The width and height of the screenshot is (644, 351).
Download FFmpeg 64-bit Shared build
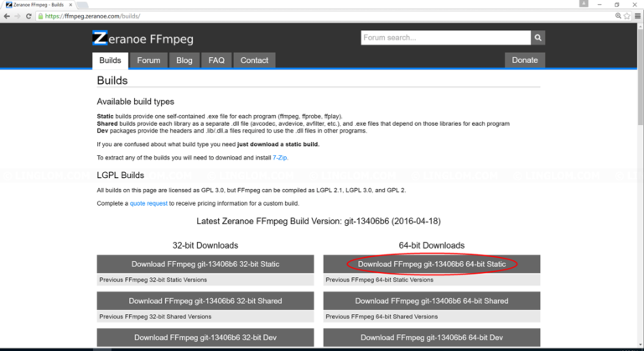(x=432, y=301)
